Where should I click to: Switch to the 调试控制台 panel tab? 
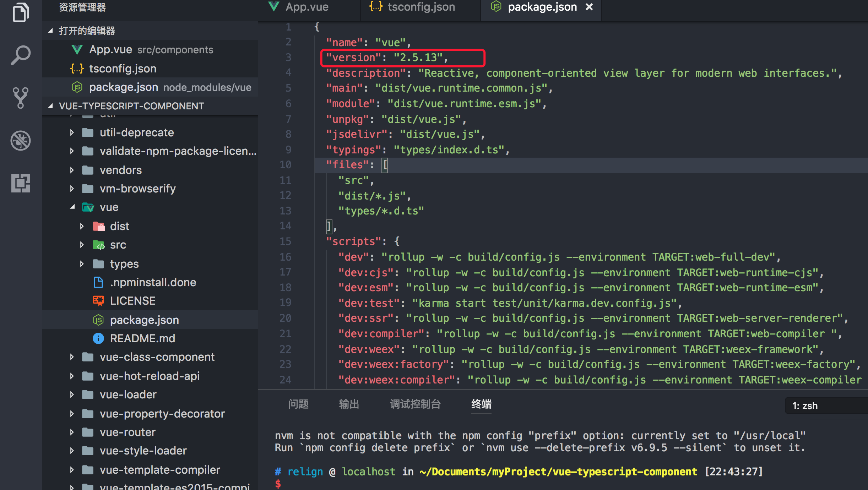[415, 404]
